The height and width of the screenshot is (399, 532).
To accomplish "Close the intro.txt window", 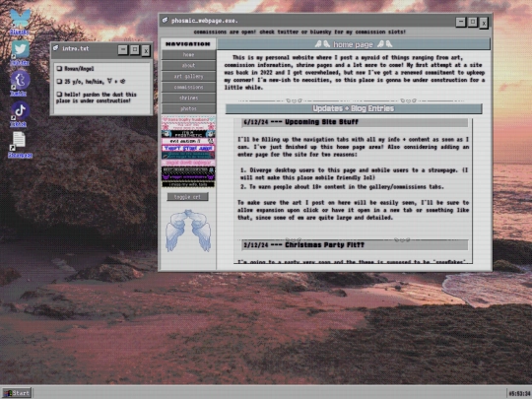I will pyautogui.click(x=146, y=50).
